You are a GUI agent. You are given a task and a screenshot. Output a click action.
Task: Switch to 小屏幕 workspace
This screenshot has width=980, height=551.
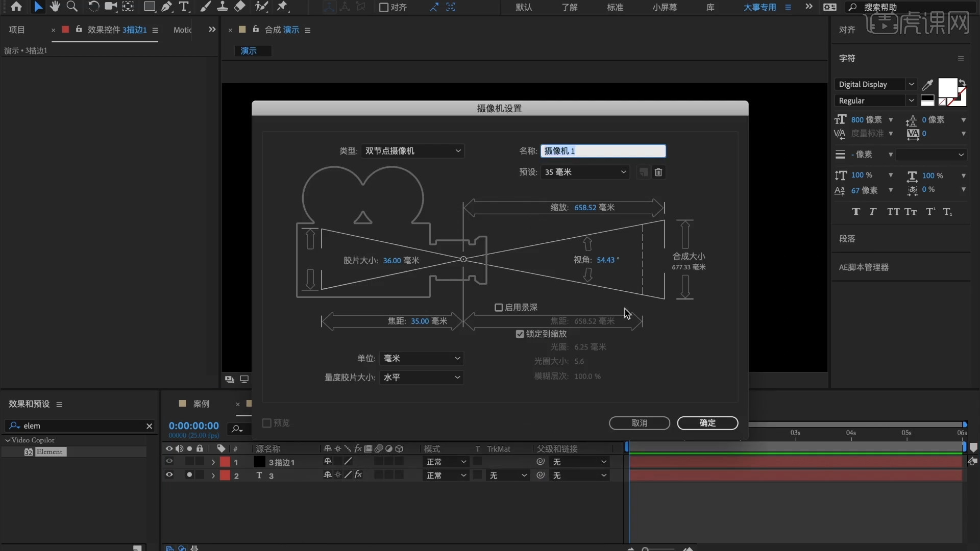click(x=665, y=7)
